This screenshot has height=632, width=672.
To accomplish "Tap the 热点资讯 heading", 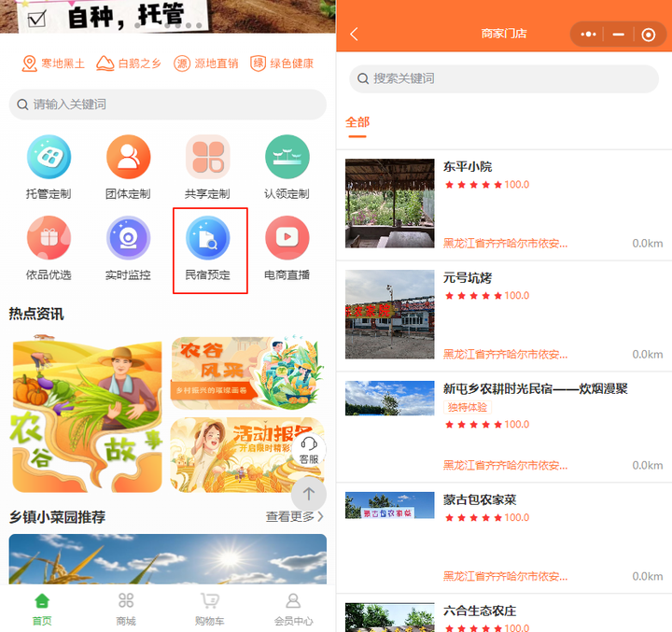I will (x=36, y=314).
